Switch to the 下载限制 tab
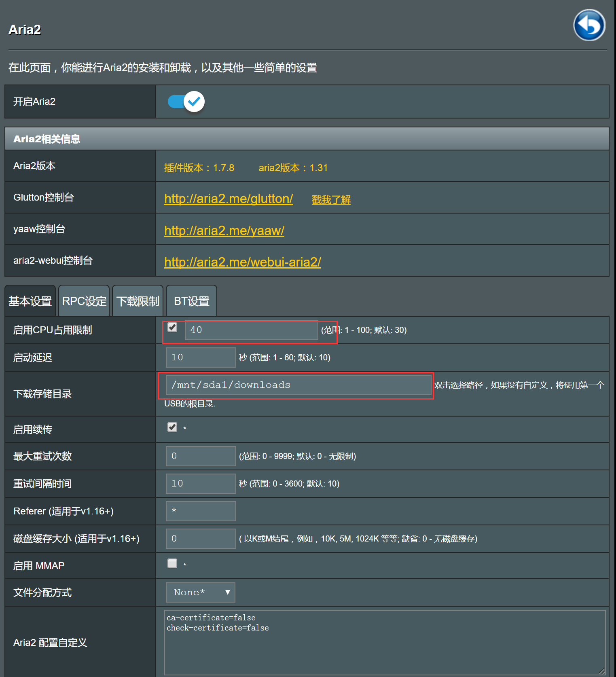The image size is (616, 677). (138, 301)
